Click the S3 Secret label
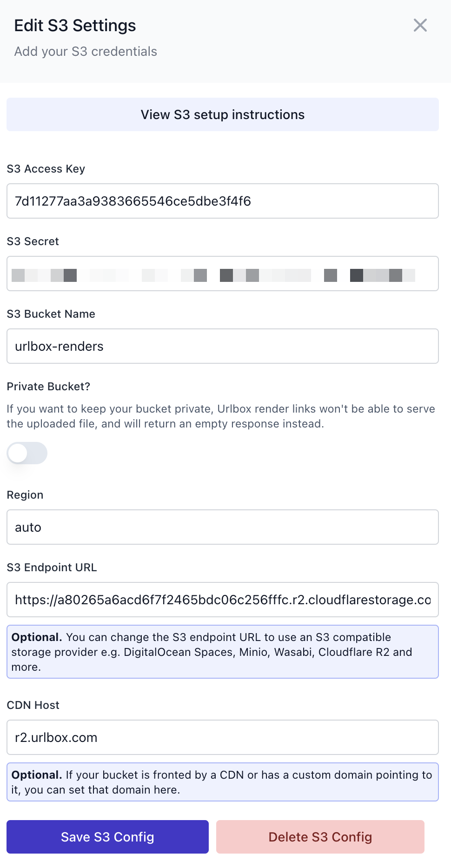Viewport: 451px width, 868px height. tap(33, 241)
